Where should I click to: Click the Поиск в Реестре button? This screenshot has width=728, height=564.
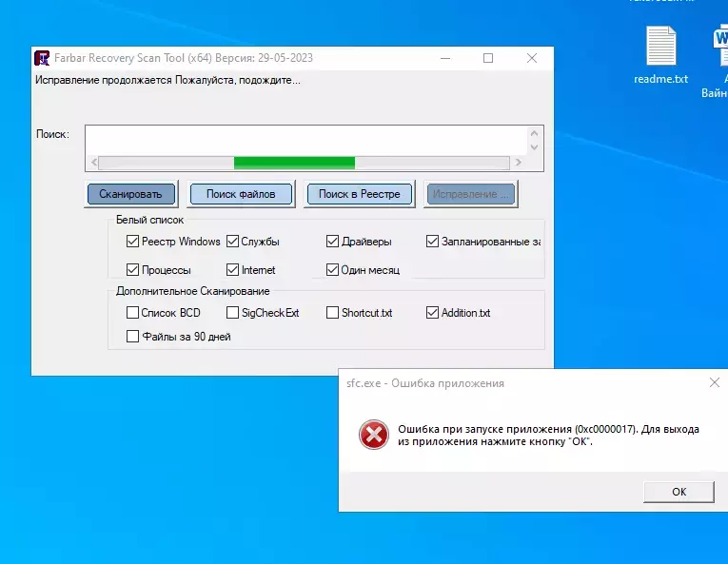pyautogui.click(x=360, y=194)
